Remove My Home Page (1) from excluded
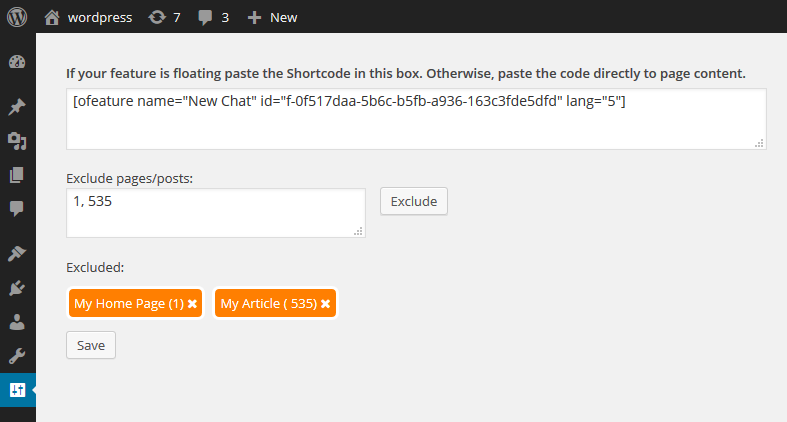This screenshot has height=422, width=787. pos(192,304)
